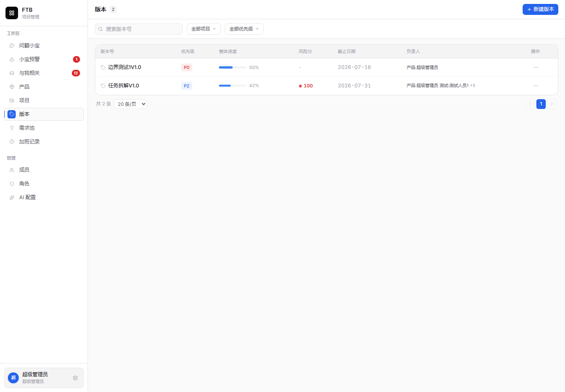This screenshot has width=565, height=392.
Task: Click the 成员 people icon
Action: 12,170
